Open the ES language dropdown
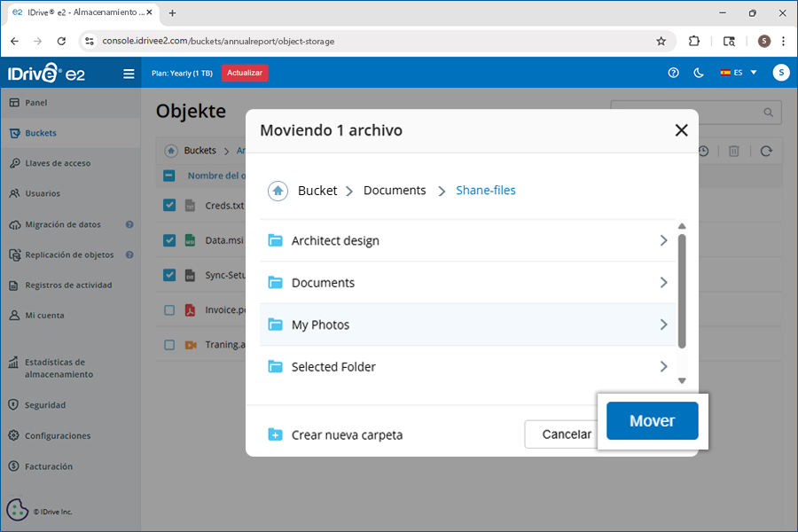This screenshot has width=798, height=532. [739, 73]
